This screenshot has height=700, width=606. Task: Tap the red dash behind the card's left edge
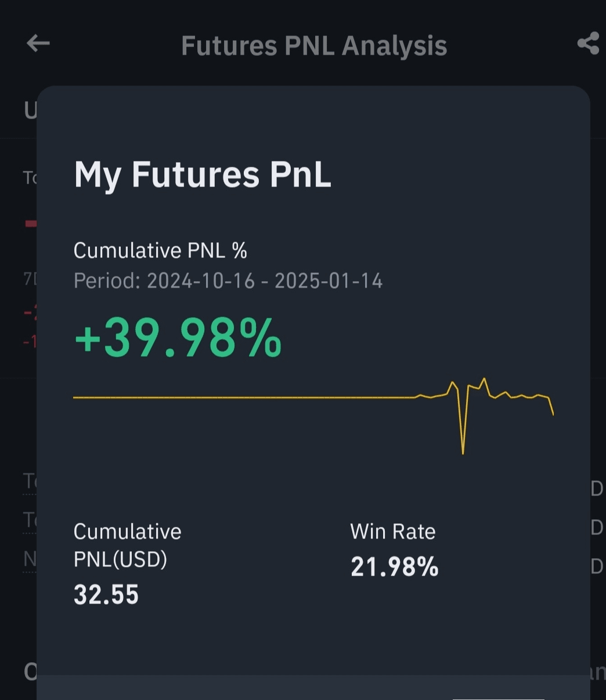31,223
